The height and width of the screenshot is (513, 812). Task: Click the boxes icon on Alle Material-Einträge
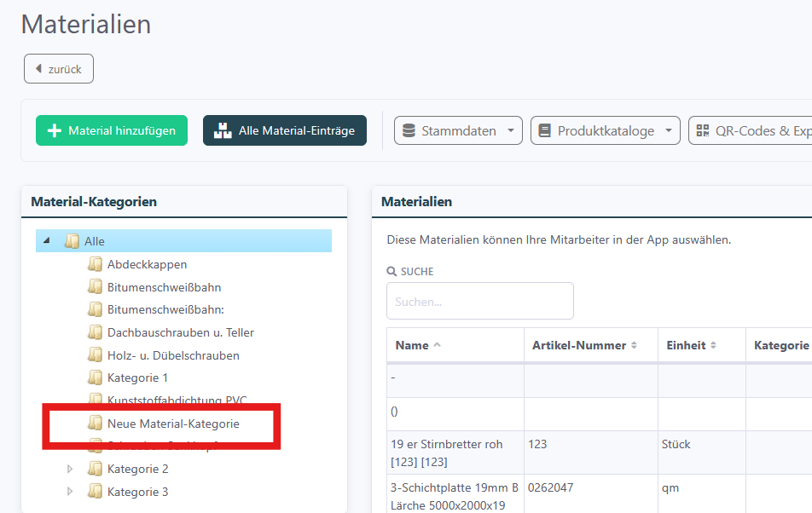223,131
